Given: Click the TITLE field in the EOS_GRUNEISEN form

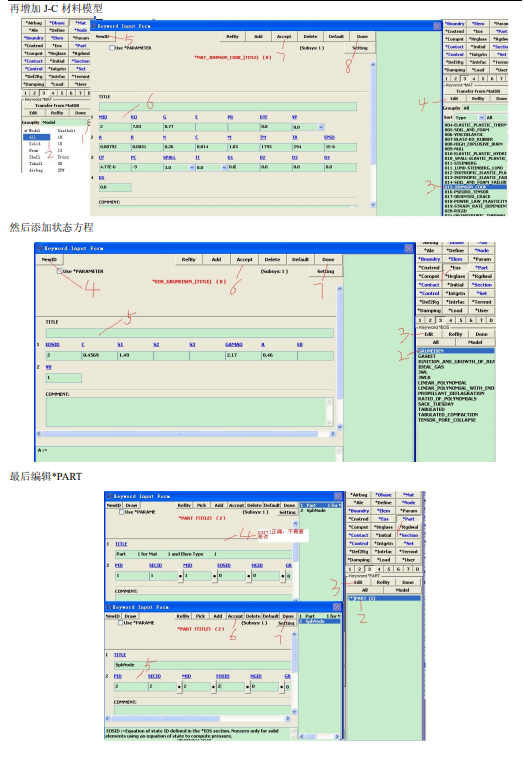Looking at the screenshot, I should (x=189, y=333).
